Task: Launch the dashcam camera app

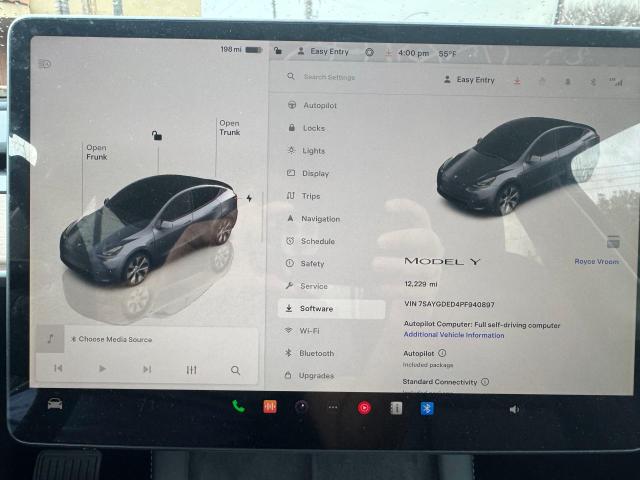Action: click(301, 407)
